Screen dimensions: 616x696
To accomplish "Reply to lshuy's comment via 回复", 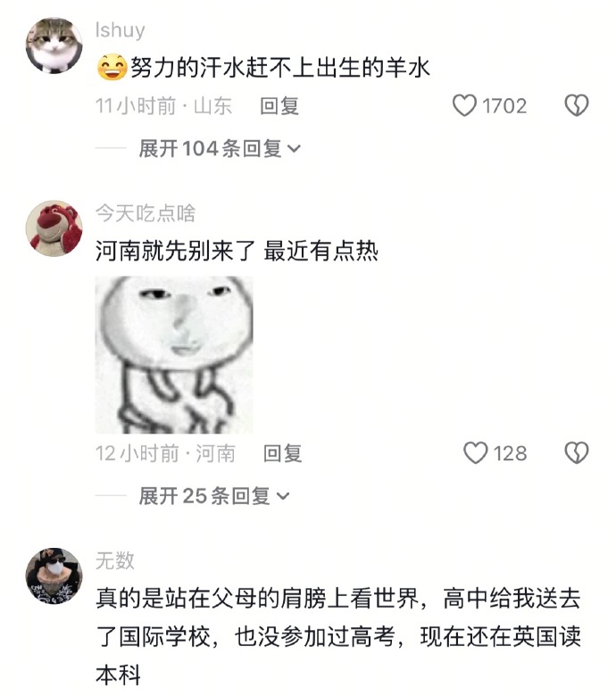I will (279, 106).
